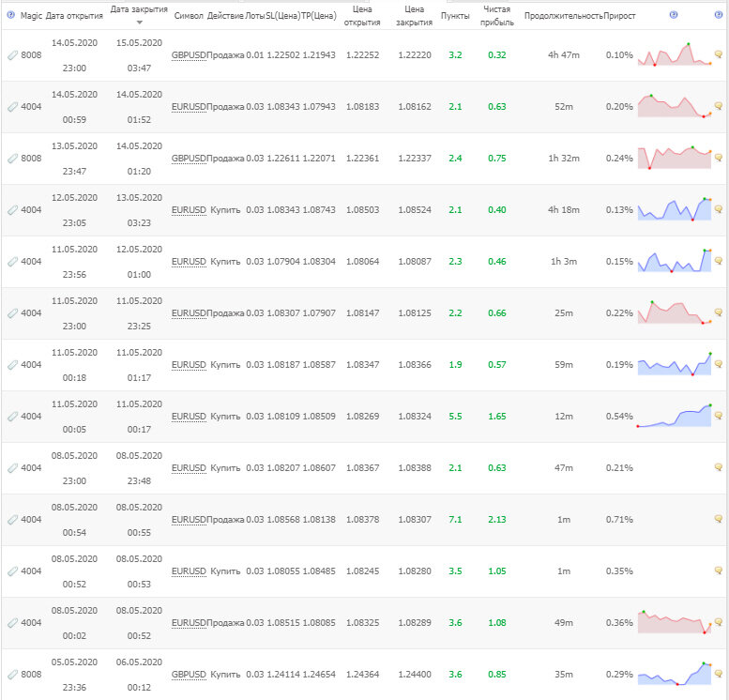Screen dimensions: 729x700
Task: Open GBPUSD link in the 1h 32m row
Action: point(189,159)
